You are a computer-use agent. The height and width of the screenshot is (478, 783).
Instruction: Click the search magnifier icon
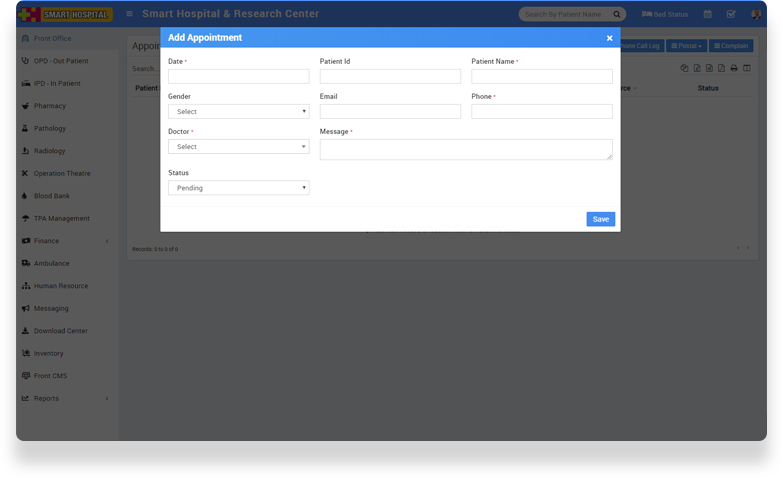(617, 14)
